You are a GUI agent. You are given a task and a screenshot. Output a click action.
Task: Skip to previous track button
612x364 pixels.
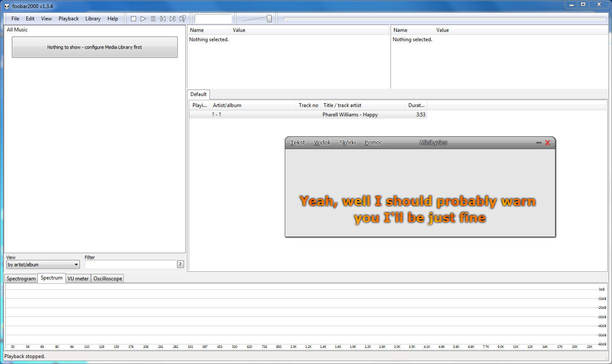tap(163, 19)
